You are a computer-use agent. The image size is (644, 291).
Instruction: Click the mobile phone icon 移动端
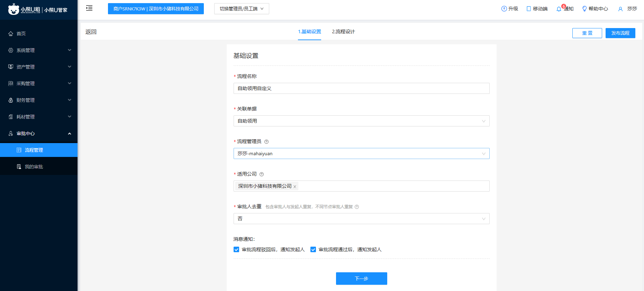529,9
